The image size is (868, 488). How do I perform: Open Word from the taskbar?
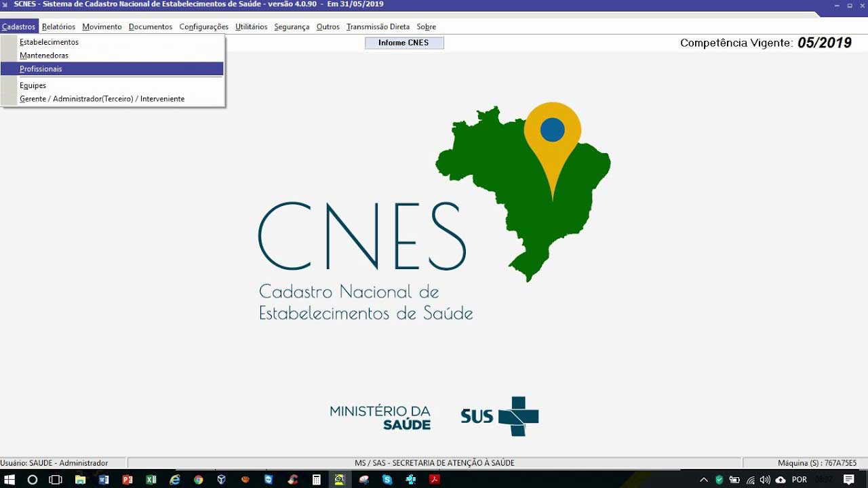[x=104, y=480]
